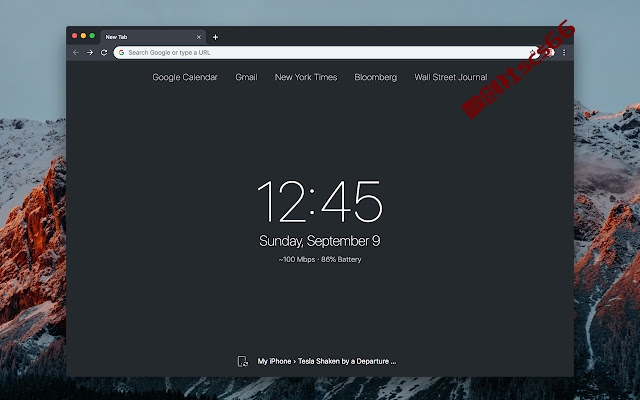The width and height of the screenshot is (640, 400).
Task: Click the My iPhone label
Action: coord(274,361)
